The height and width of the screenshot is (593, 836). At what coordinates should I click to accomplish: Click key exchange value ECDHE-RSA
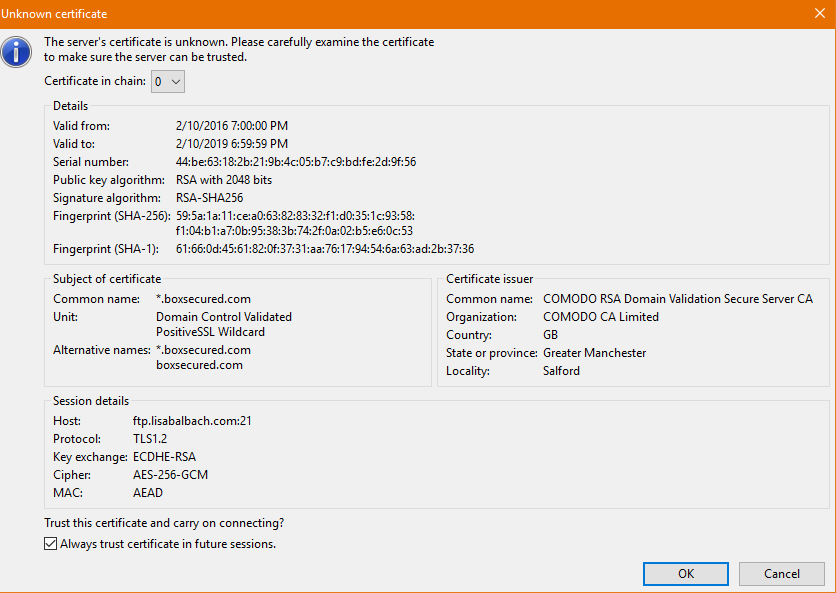[x=164, y=457]
